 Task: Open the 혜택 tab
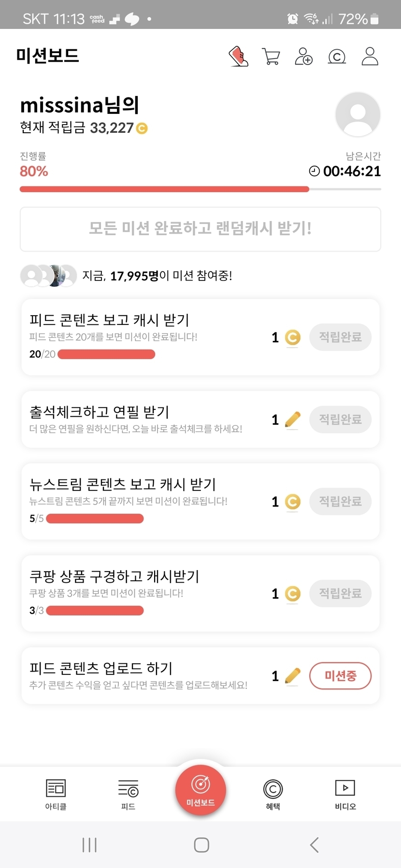pyautogui.click(x=273, y=794)
